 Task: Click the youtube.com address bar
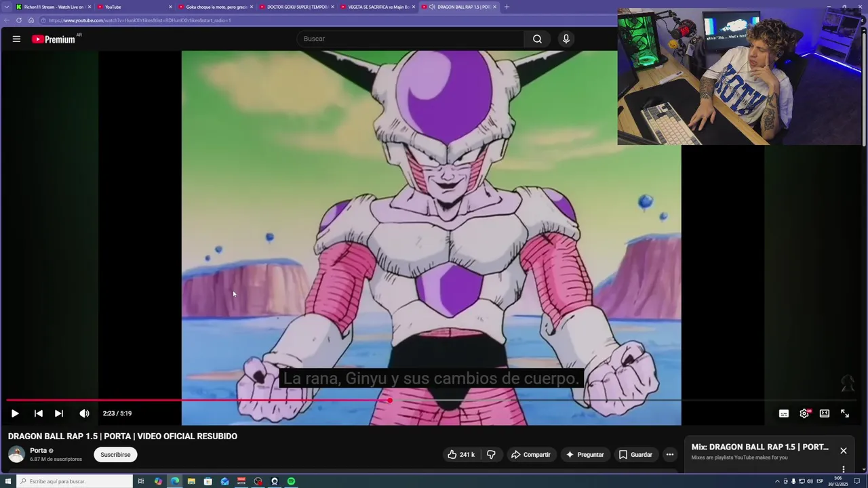click(325, 20)
